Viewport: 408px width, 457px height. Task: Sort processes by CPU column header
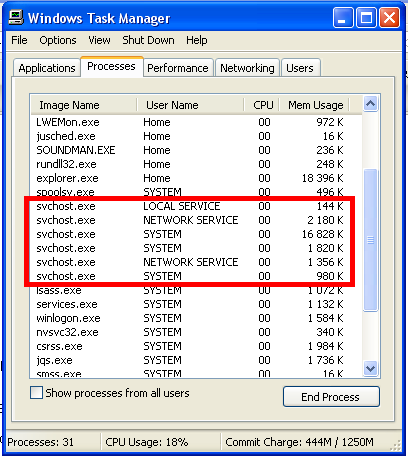(x=262, y=105)
